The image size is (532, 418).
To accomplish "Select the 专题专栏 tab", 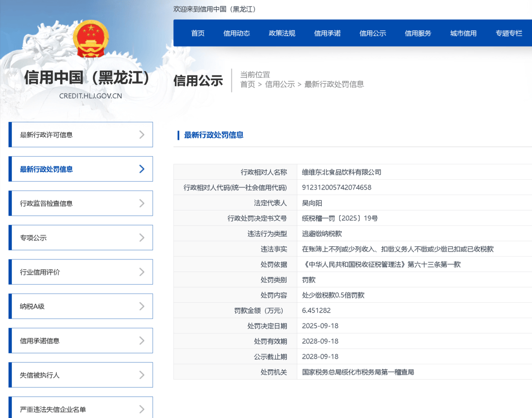I will [509, 33].
